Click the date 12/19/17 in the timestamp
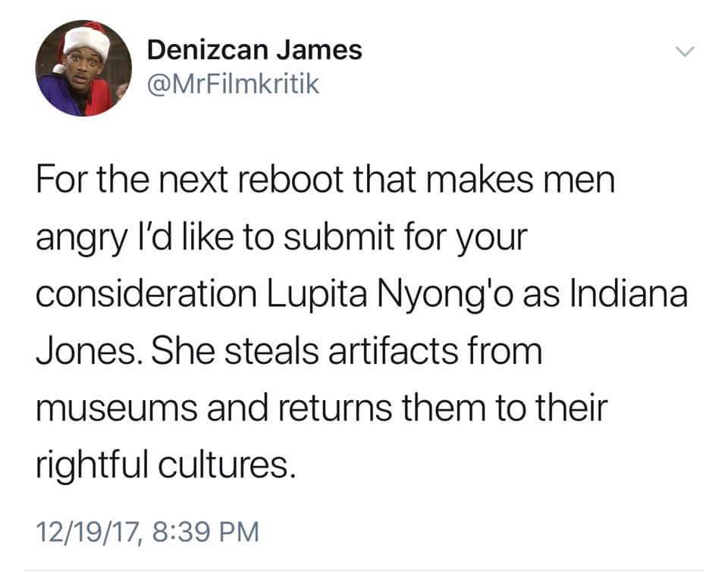The image size is (728, 573). click(x=88, y=532)
